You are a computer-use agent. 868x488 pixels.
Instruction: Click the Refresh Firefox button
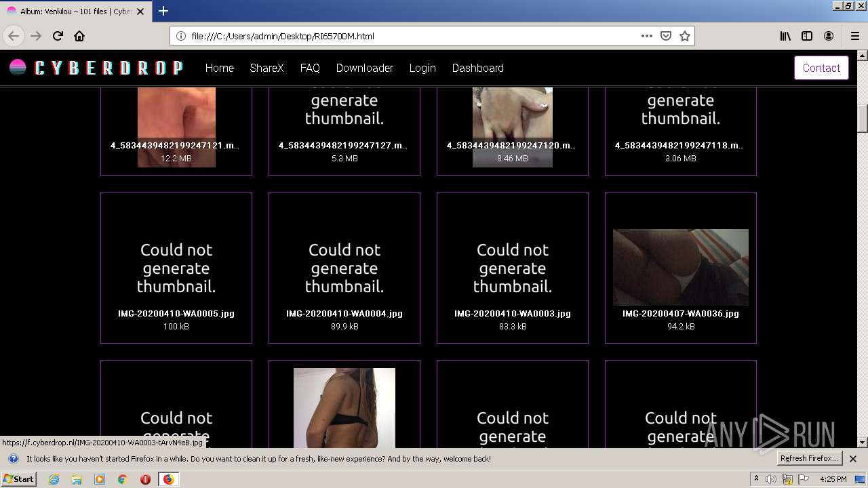[x=810, y=459]
